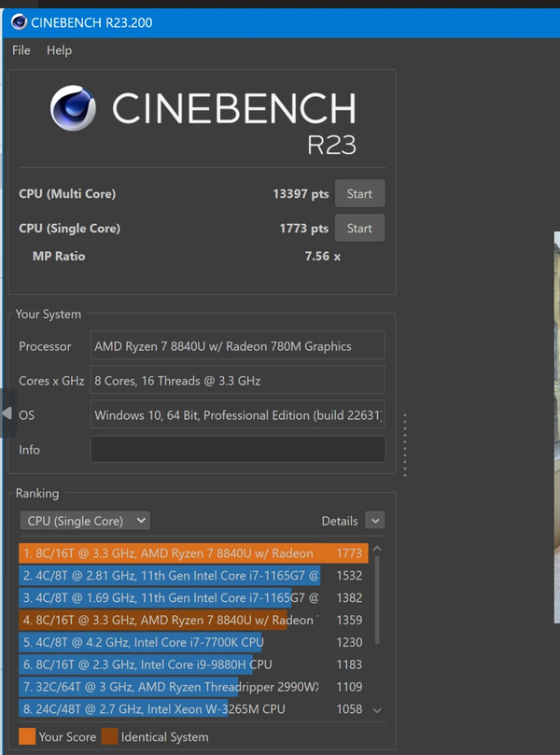Select ranking row 3 i7-1165G7 at 1.69 GHz

tap(193, 597)
